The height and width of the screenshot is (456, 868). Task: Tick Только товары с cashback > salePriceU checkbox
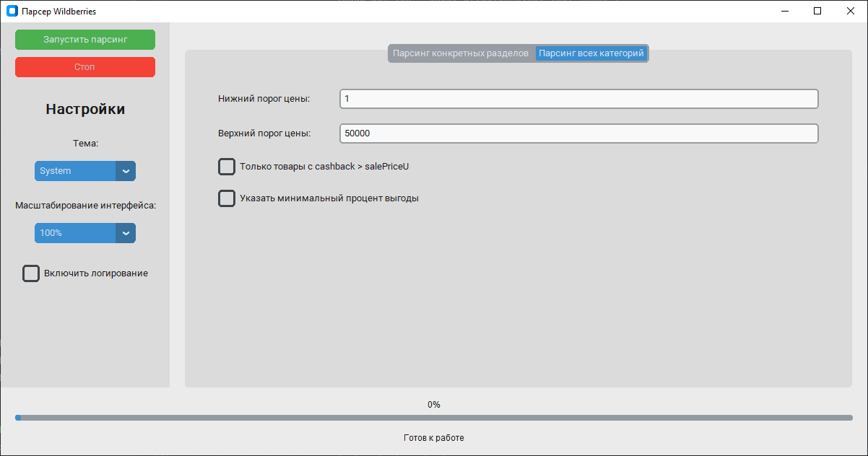tap(227, 167)
